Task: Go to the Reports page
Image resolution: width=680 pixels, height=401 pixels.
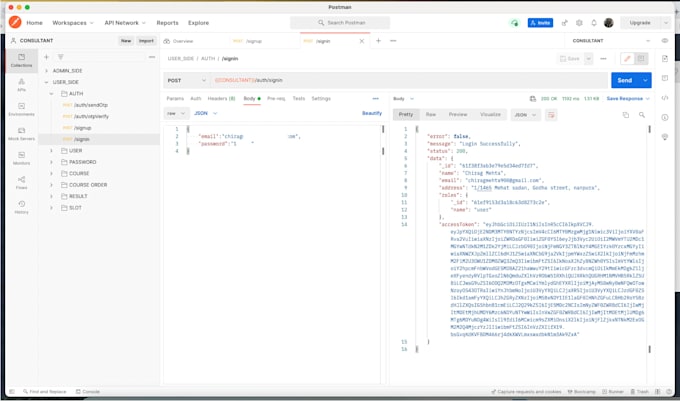Action: (167, 23)
